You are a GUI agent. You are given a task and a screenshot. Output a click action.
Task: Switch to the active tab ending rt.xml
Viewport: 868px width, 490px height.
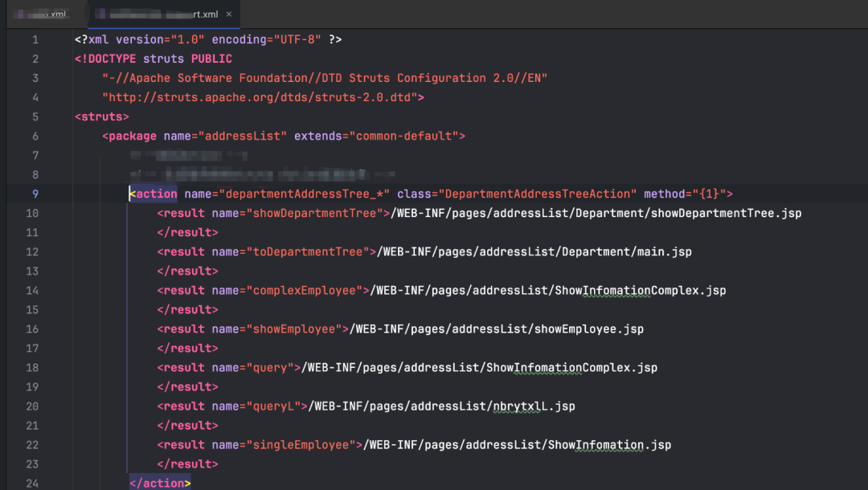tap(163, 14)
